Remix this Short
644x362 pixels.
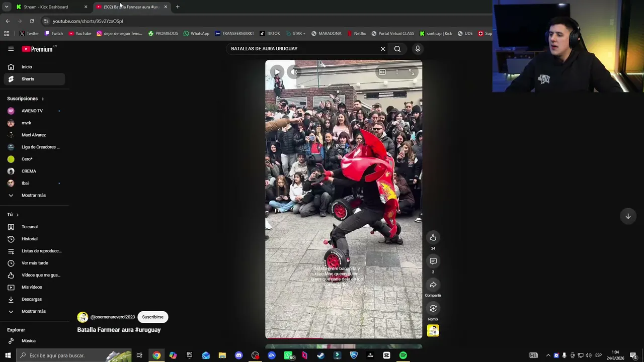tap(433, 308)
